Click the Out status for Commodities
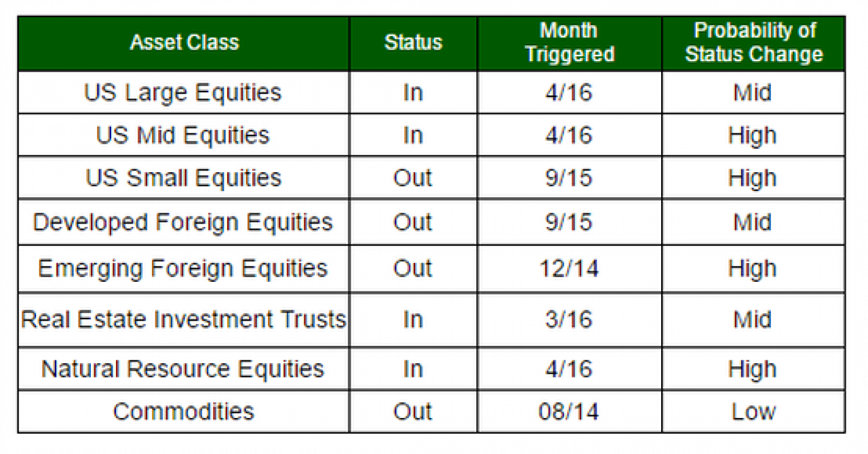 tap(413, 411)
